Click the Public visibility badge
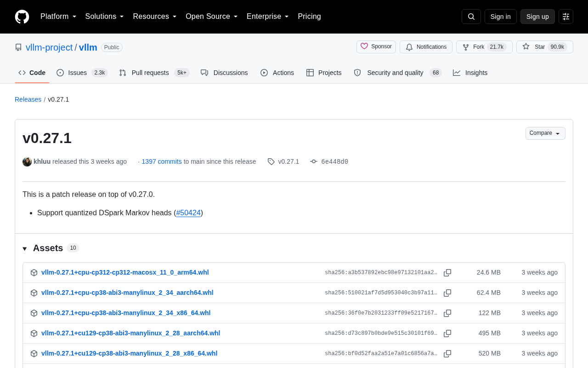This screenshot has width=588, height=368. (112, 47)
